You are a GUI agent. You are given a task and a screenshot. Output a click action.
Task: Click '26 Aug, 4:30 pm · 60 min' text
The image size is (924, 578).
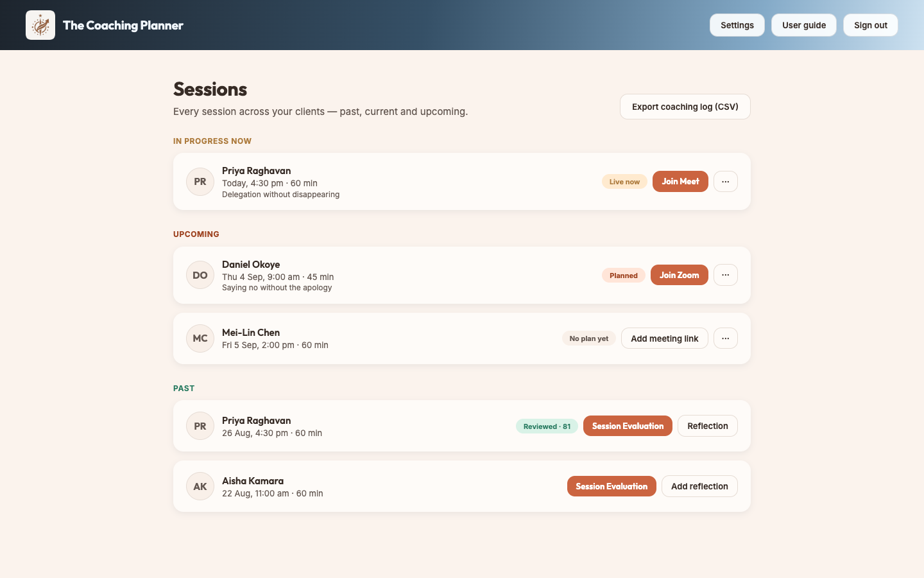(x=272, y=433)
